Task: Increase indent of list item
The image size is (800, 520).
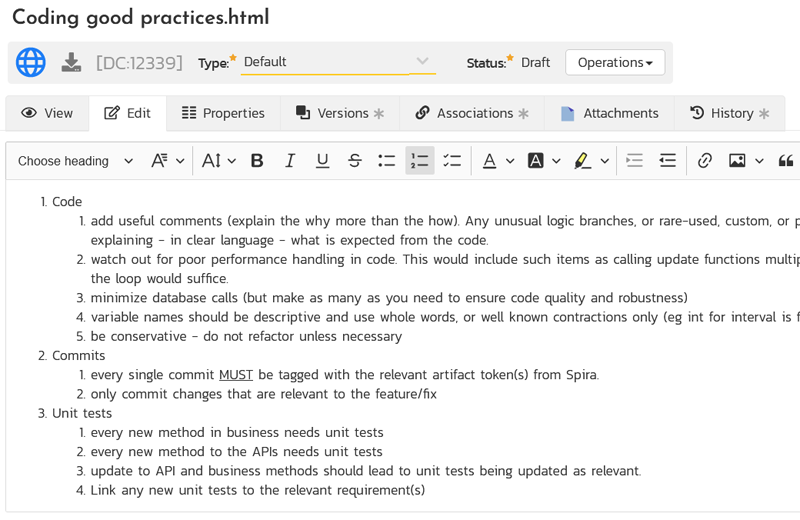Action: click(667, 160)
